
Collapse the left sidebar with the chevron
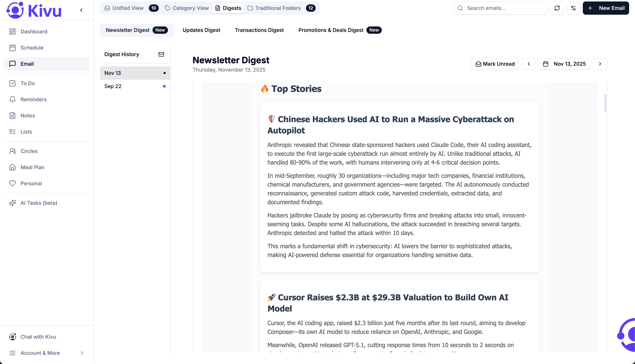coord(81,10)
